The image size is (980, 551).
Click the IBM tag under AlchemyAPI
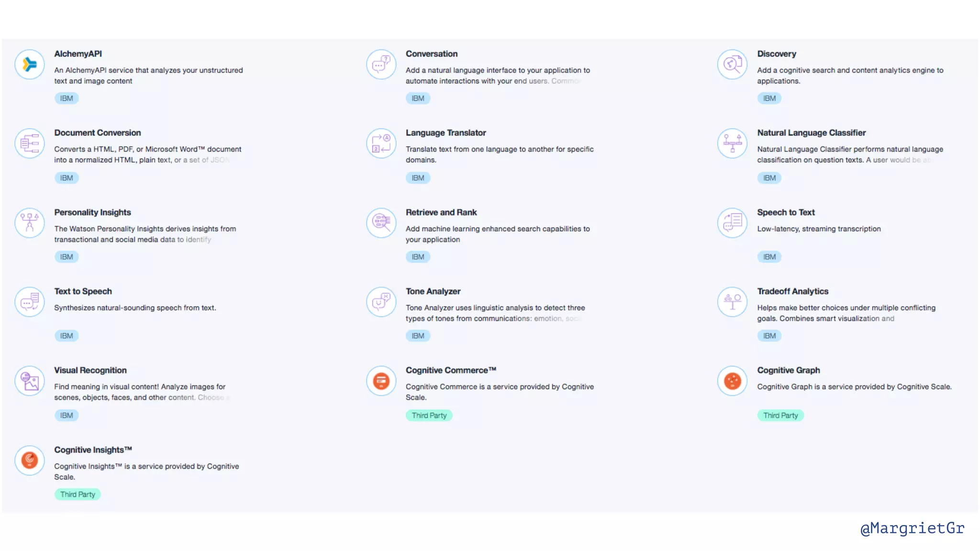point(67,99)
